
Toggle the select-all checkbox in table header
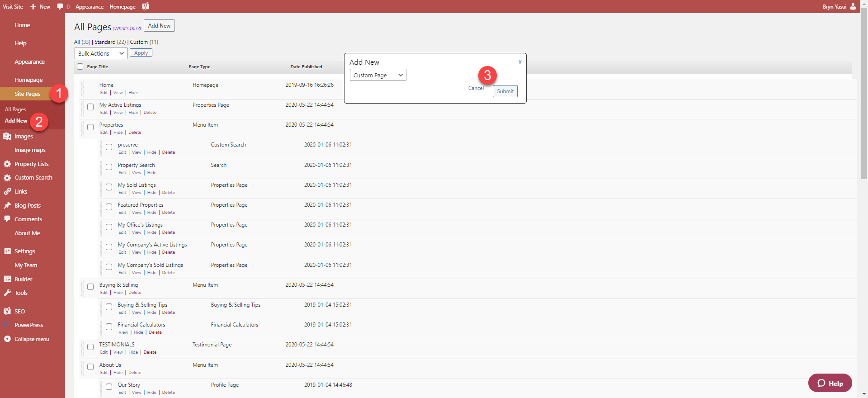point(80,66)
